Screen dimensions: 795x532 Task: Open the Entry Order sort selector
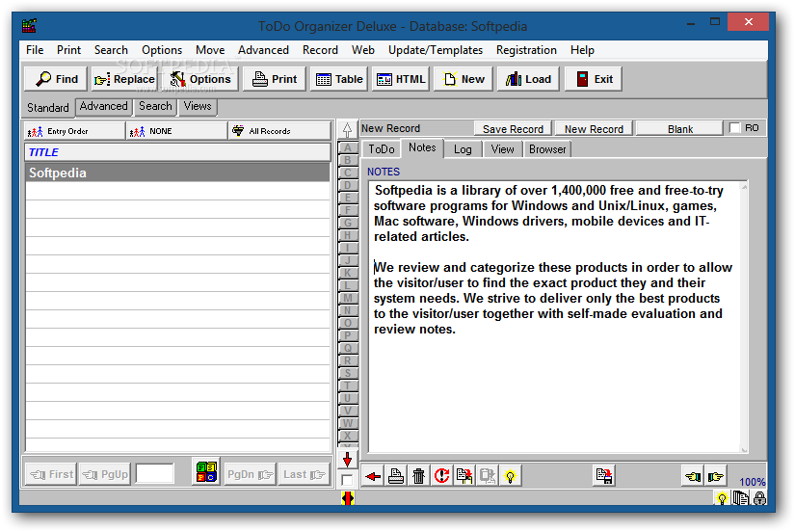point(74,131)
